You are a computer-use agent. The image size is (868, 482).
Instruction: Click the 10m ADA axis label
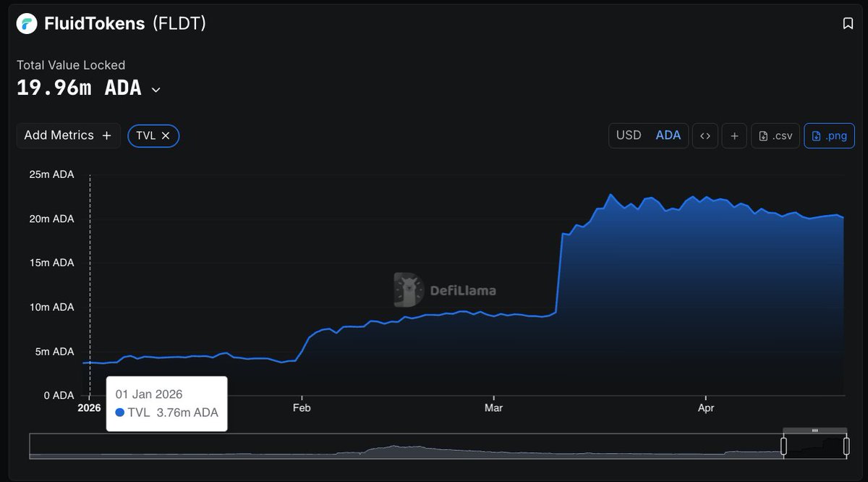[51, 307]
